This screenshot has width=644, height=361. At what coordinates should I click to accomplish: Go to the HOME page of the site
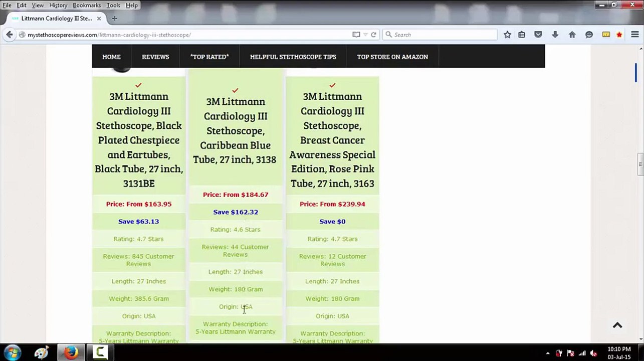(x=111, y=57)
